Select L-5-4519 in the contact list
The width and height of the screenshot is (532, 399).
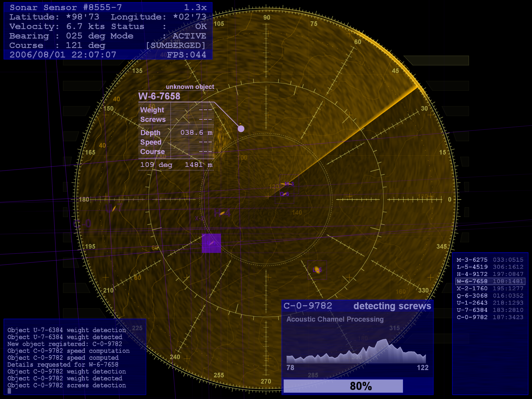click(490, 267)
